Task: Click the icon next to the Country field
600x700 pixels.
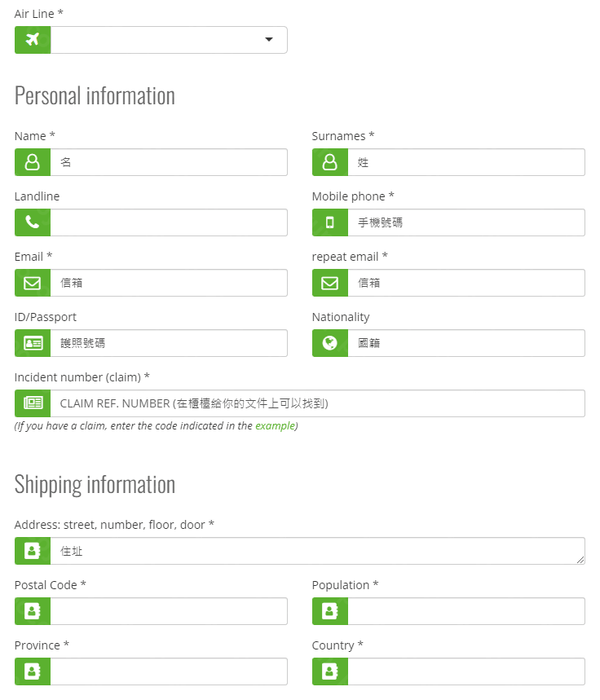Action: tap(329, 671)
